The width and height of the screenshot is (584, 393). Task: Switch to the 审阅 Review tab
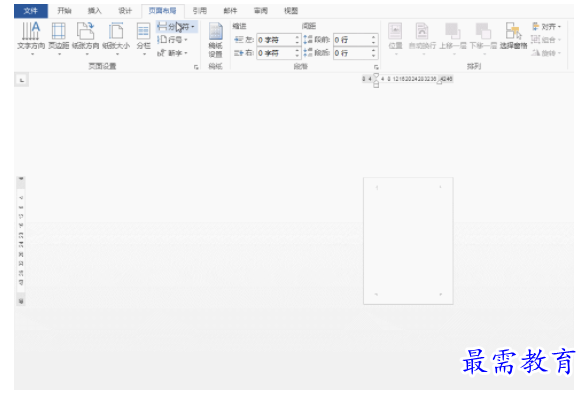pyautogui.click(x=261, y=11)
